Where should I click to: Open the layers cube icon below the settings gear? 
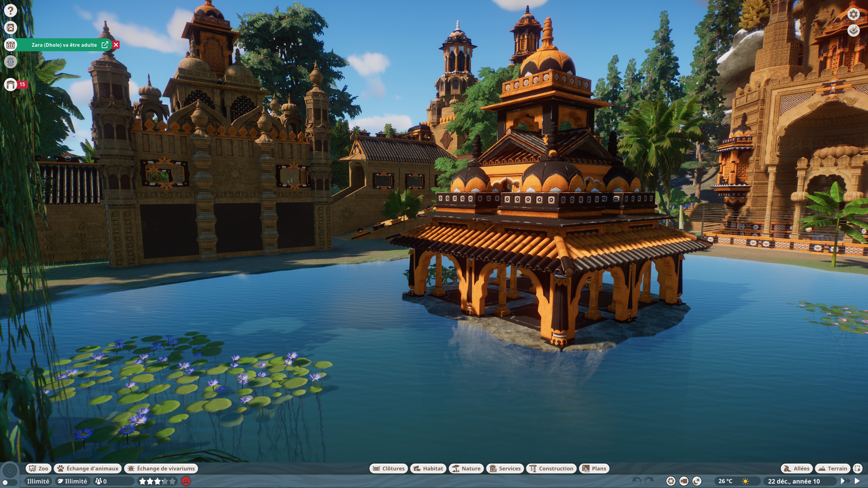click(x=853, y=30)
